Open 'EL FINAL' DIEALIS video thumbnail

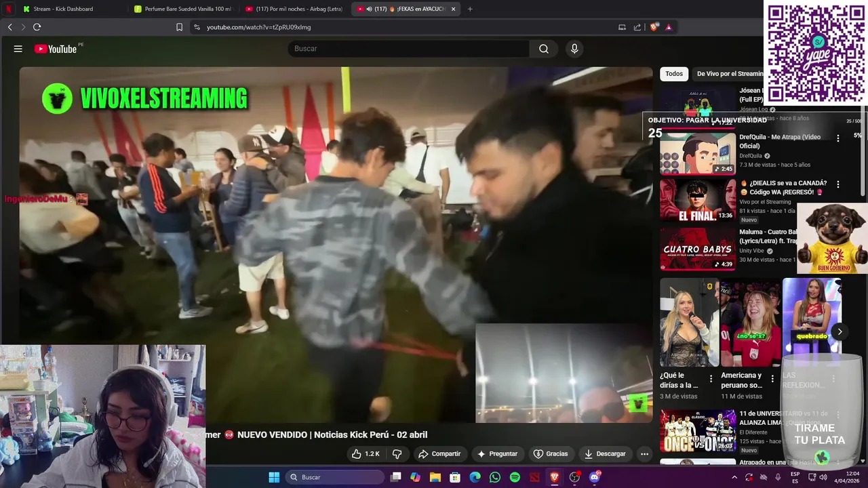[698, 200]
